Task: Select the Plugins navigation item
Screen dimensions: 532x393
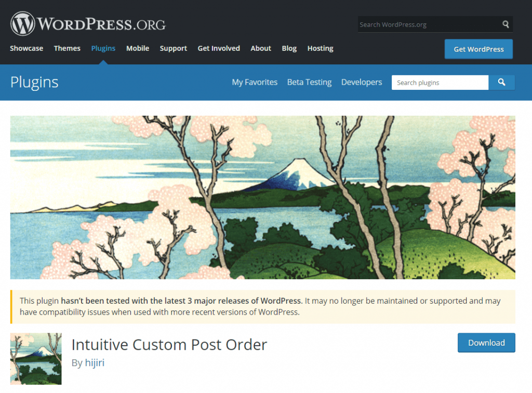Action: (x=103, y=48)
